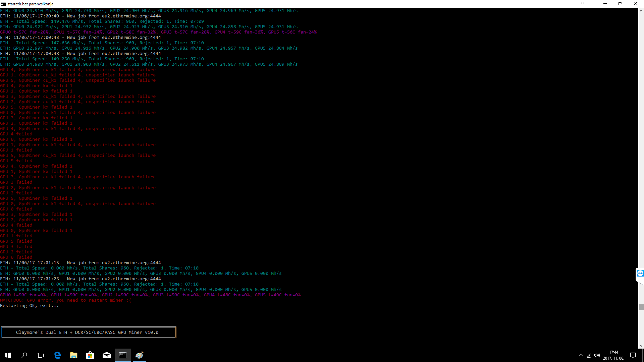Open the Action Center notifications icon

[x=633, y=355]
